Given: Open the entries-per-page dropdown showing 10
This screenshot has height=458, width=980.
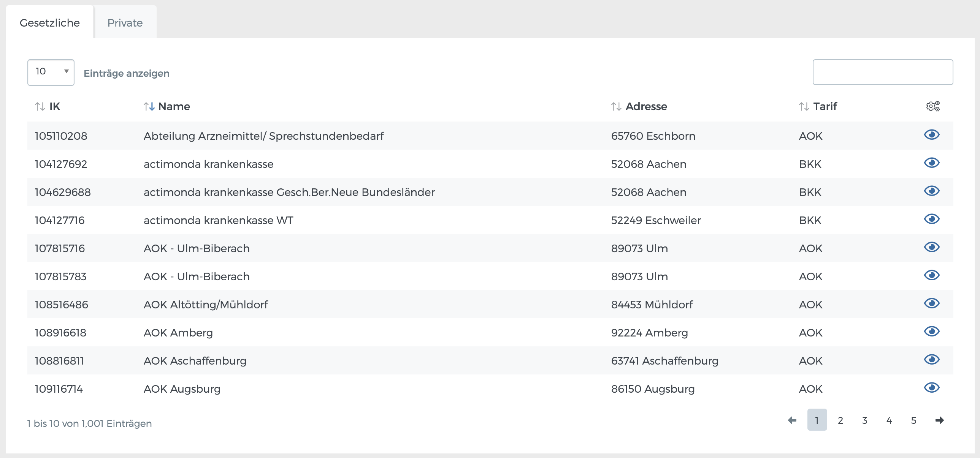Looking at the screenshot, I should pyautogui.click(x=51, y=72).
